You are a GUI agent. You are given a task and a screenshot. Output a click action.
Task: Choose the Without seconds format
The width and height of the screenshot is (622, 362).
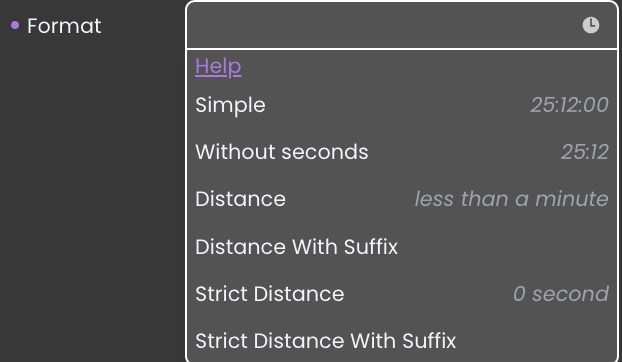pos(402,152)
